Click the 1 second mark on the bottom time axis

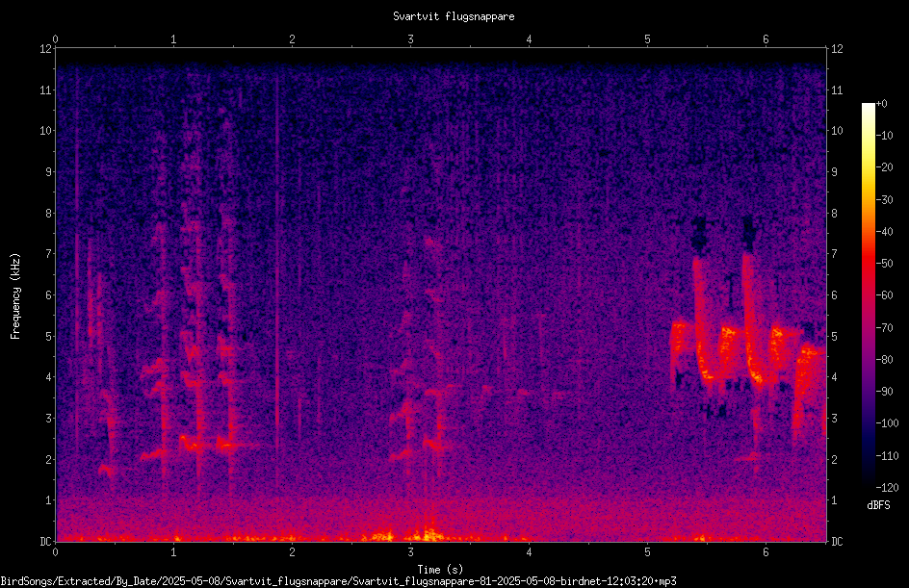(173, 552)
